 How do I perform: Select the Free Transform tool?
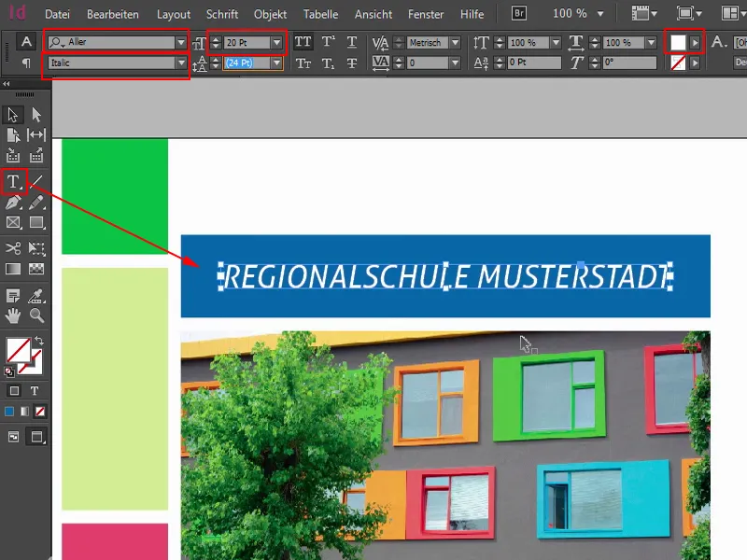36,248
